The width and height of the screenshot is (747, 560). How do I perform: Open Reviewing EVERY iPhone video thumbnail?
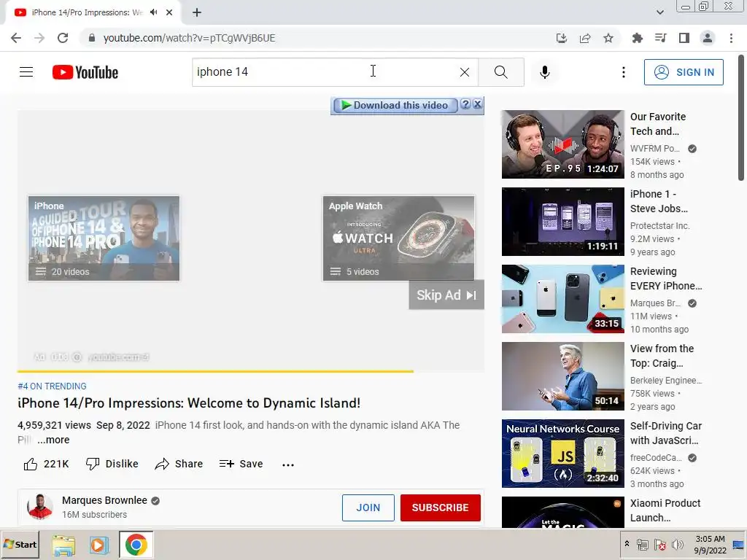point(562,299)
